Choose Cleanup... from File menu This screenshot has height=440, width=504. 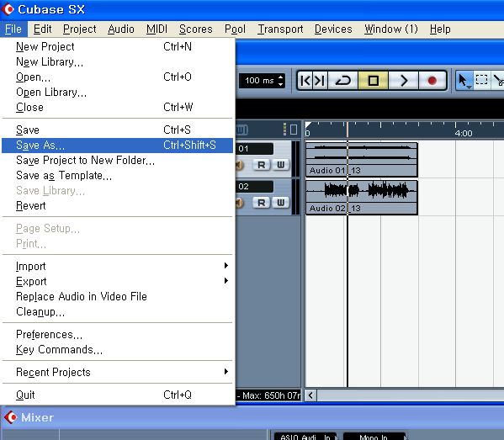click(117, 312)
